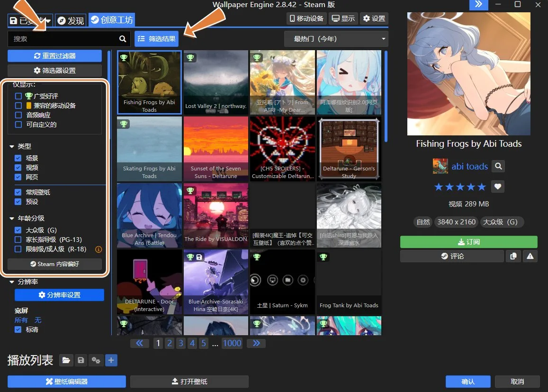This screenshot has height=392, width=548.
Task: Select Lost Valley 2 wallpaper thumbnail
Action: pyautogui.click(x=216, y=82)
